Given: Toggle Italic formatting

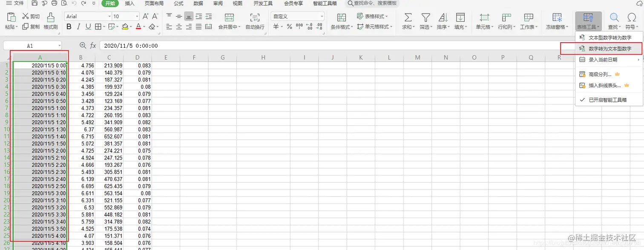Looking at the screenshot, I should click(78, 26).
